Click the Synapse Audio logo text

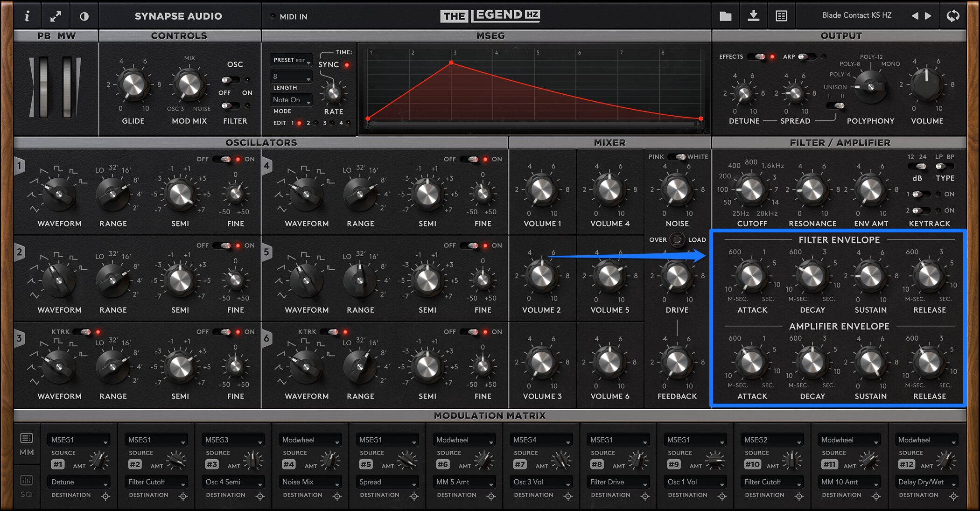tap(178, 16)
